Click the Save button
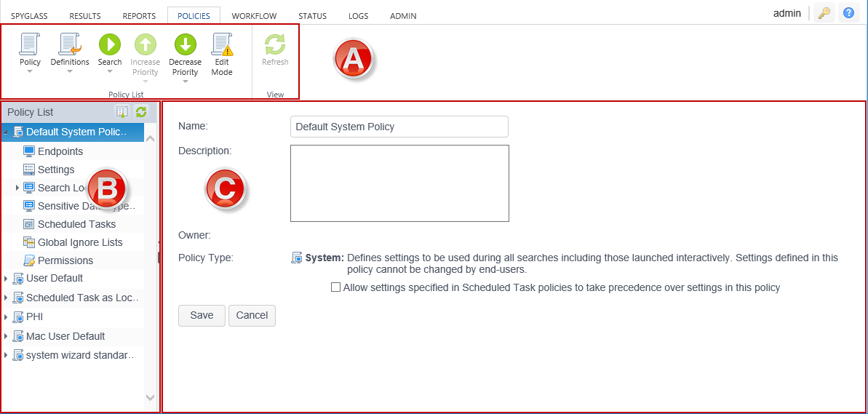Viewport: 868px width, 414px height. pos(202,315)
